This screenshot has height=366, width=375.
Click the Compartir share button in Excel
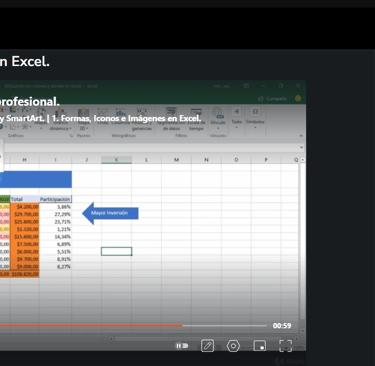point(273,99)
